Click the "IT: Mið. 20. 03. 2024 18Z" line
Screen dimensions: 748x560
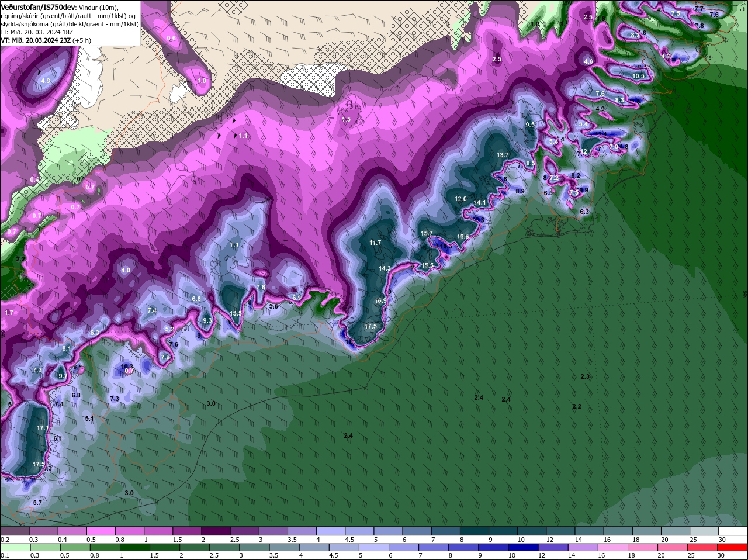pos(36,32)
